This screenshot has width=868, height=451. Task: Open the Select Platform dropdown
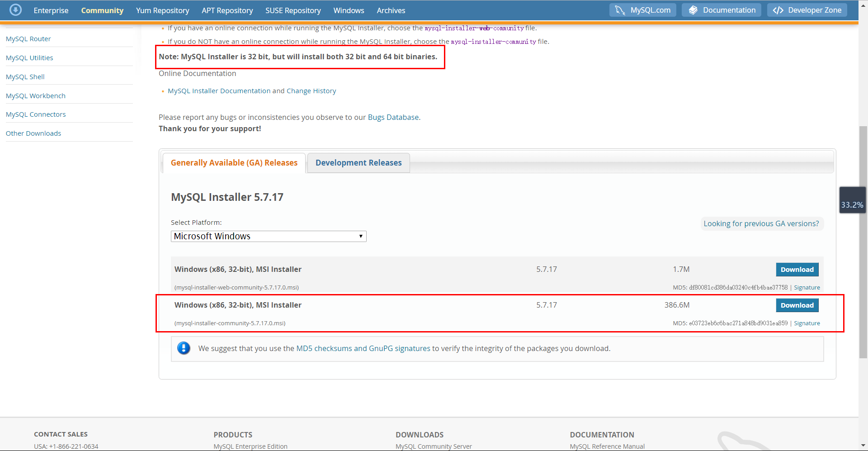[269, 236]
